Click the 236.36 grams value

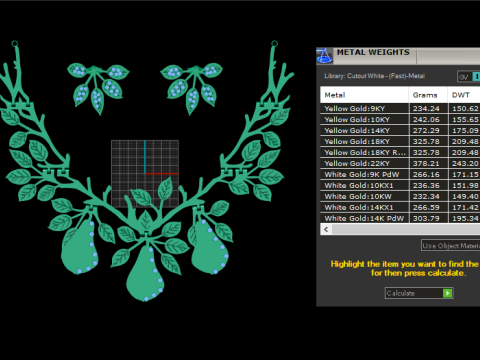click(x=426, y=185)
